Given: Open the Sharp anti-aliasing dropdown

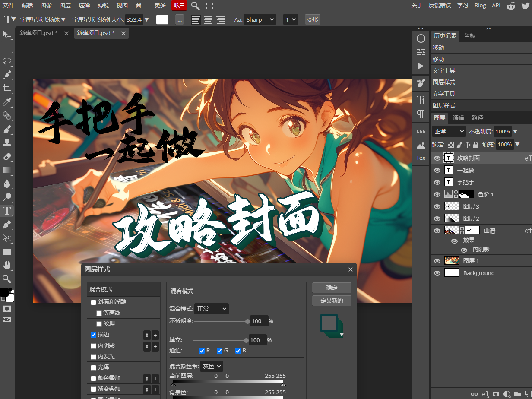Looking at the screenshot, I should pyautogui.click(x=260, y=19).
